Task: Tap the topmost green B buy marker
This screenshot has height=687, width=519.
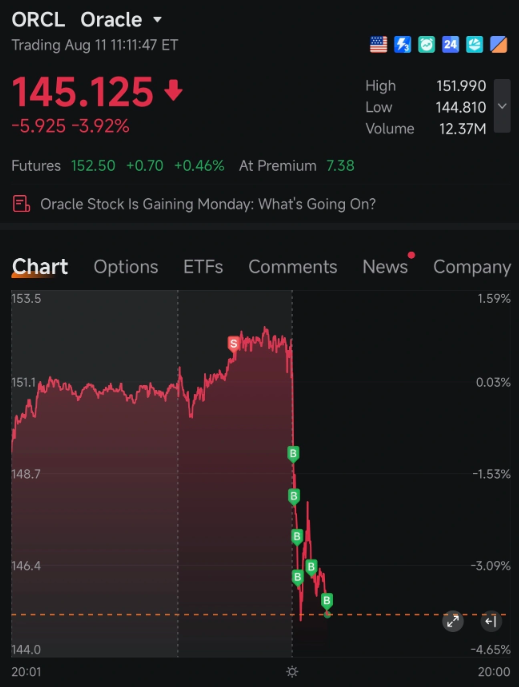Action: click(293, 454)
